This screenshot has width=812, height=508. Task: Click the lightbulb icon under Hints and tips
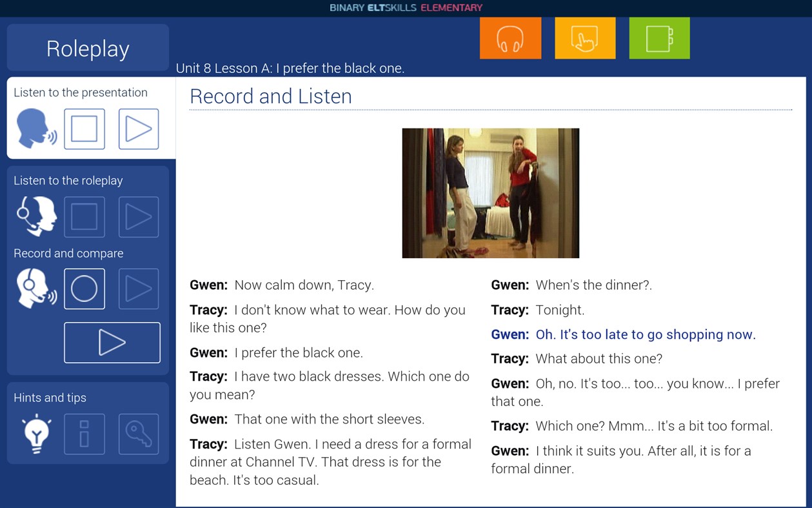35,434
